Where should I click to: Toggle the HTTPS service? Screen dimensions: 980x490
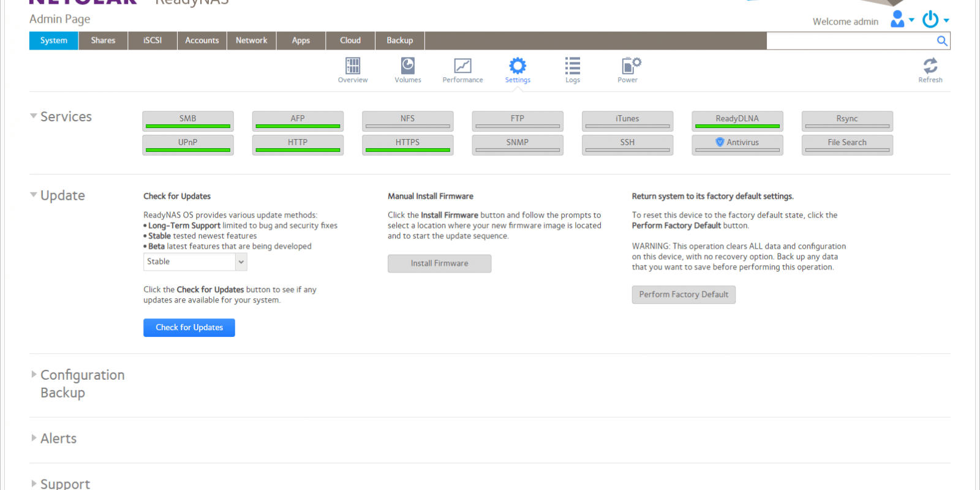pos(408,145)
